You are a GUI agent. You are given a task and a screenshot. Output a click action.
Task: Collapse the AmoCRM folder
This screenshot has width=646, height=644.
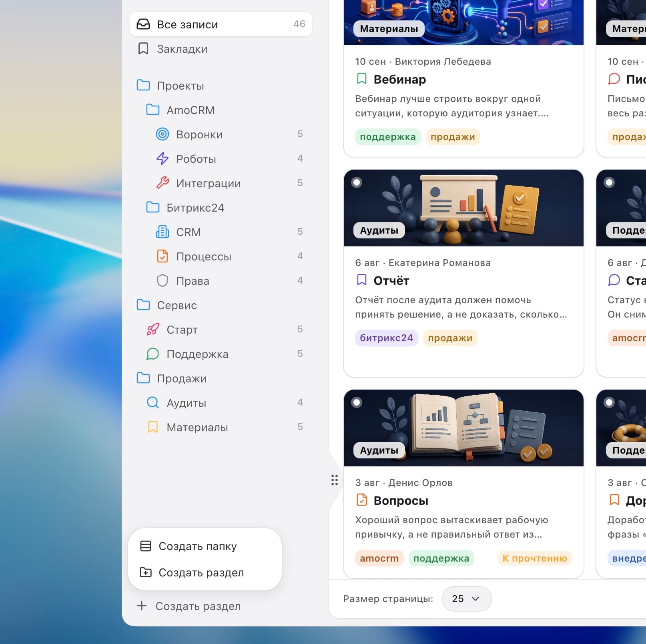coord(221,110)
